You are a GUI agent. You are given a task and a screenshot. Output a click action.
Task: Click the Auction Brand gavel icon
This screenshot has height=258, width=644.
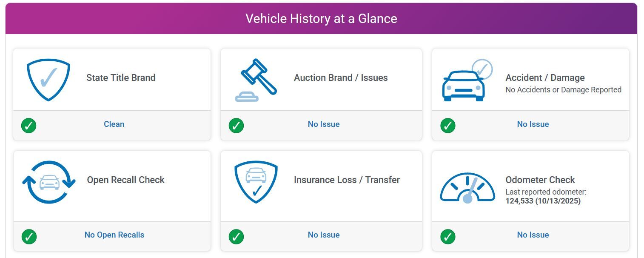coord(256,80)
